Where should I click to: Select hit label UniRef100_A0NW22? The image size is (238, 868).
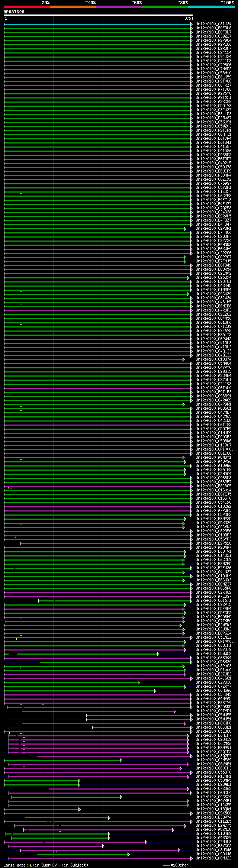tap(213, 858)
